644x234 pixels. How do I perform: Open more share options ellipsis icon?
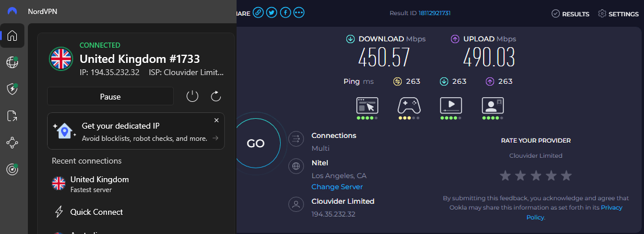299,13
